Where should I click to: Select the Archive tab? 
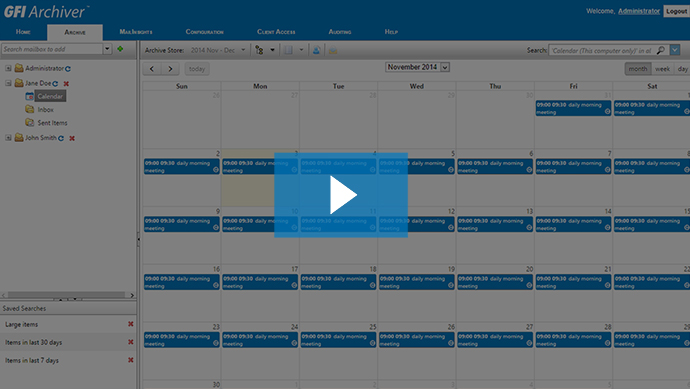(75, 32)
